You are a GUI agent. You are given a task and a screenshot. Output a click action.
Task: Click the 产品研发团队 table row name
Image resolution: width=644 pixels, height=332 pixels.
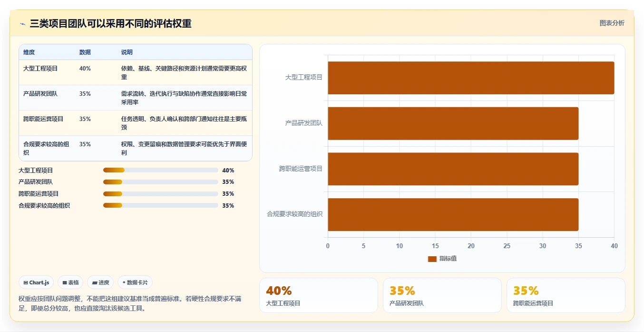pos(40,94)
